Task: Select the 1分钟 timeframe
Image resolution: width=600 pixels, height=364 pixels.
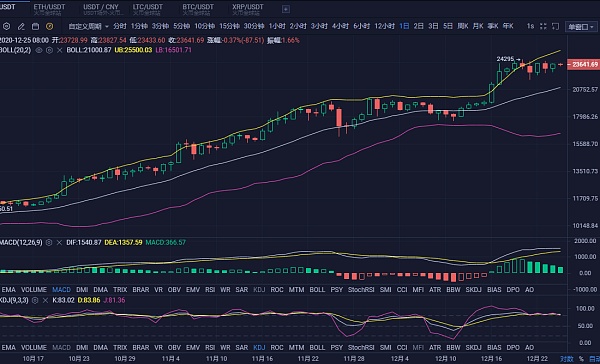Action: tap(139, 26)
